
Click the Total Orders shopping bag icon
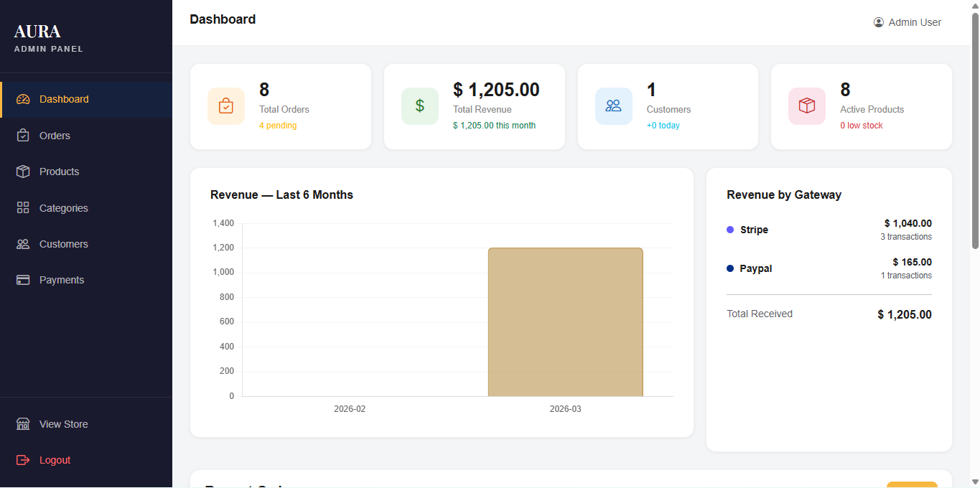click(226, 106)
